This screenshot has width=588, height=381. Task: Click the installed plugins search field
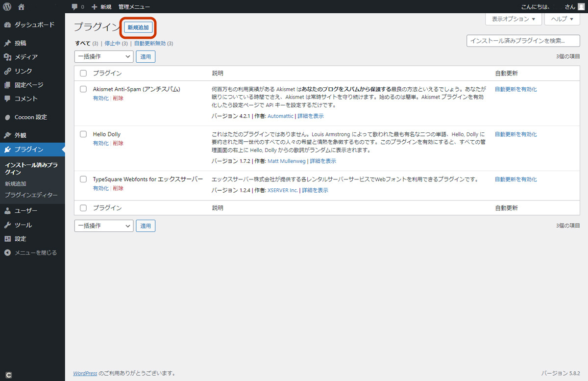(523, 41)
